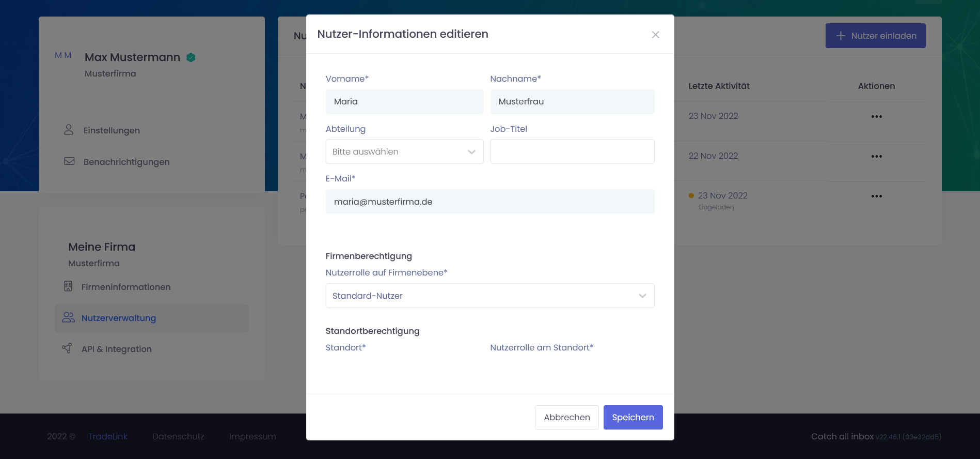
Task: Click the Nutzerverwaltung users icon
Action: point(68,317)
